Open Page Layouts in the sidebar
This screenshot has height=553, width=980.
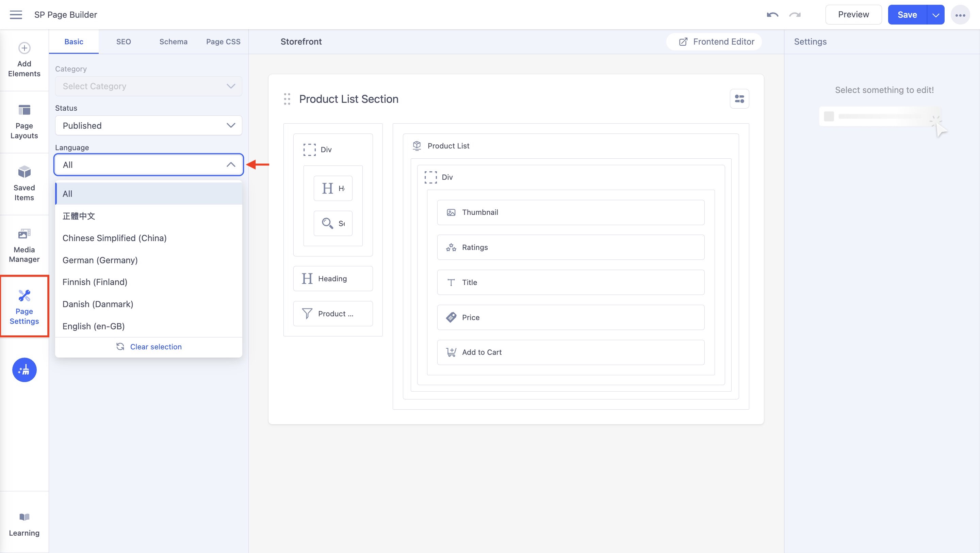[x=24, y=122]
